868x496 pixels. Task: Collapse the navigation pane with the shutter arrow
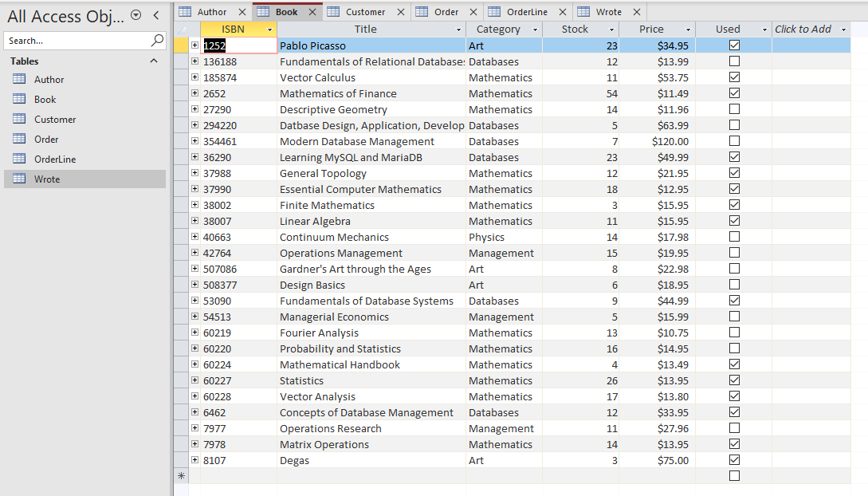[x=155, y=15]
